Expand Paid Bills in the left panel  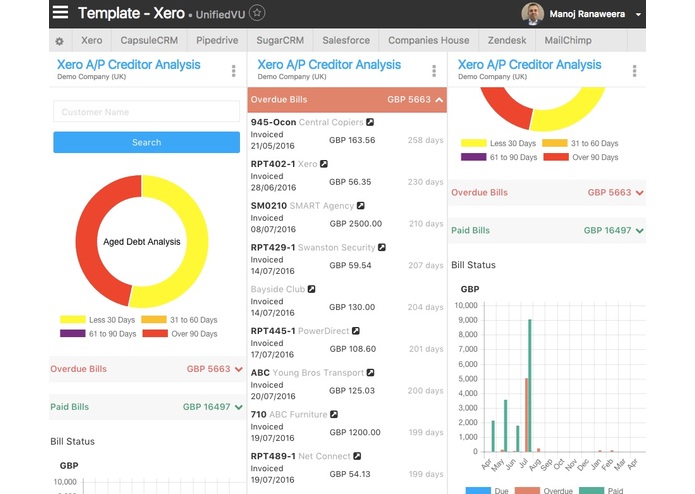[146, 407]
